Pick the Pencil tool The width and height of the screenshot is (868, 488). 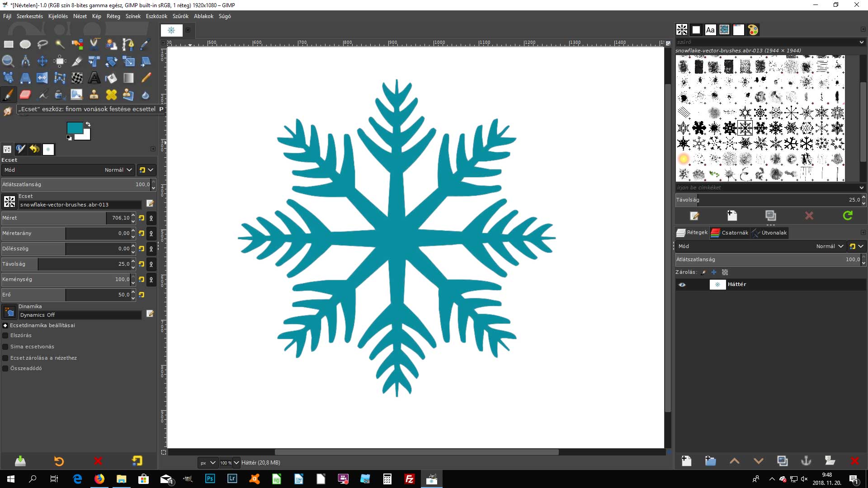tap(146, 78)
